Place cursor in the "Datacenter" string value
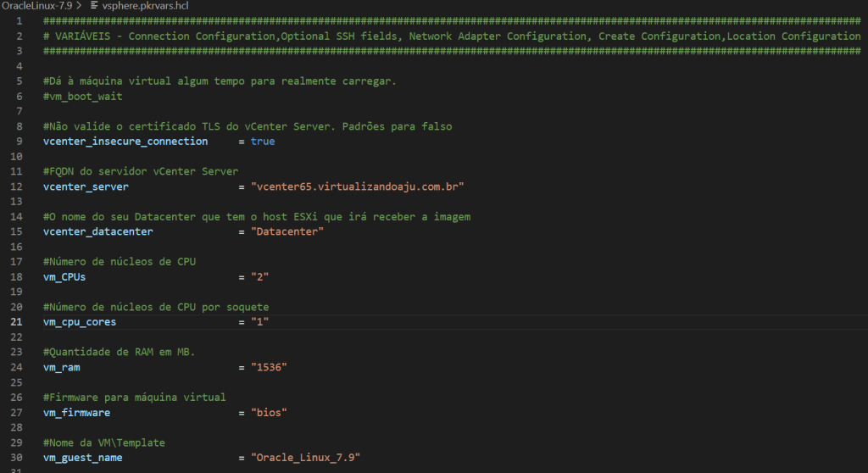868x473 pixels. (x=287, y=231)
